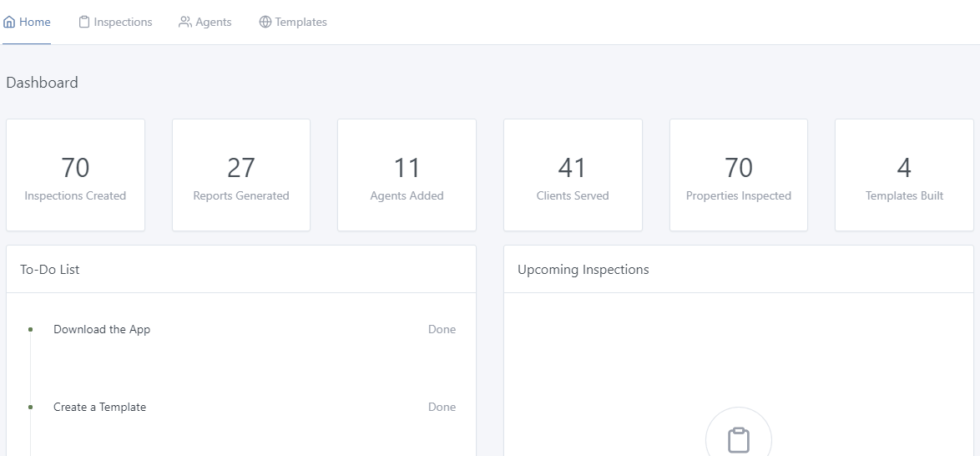Screen dimensions: 980x456
Task: Select the Clients Served card
Action: (573, 175)
